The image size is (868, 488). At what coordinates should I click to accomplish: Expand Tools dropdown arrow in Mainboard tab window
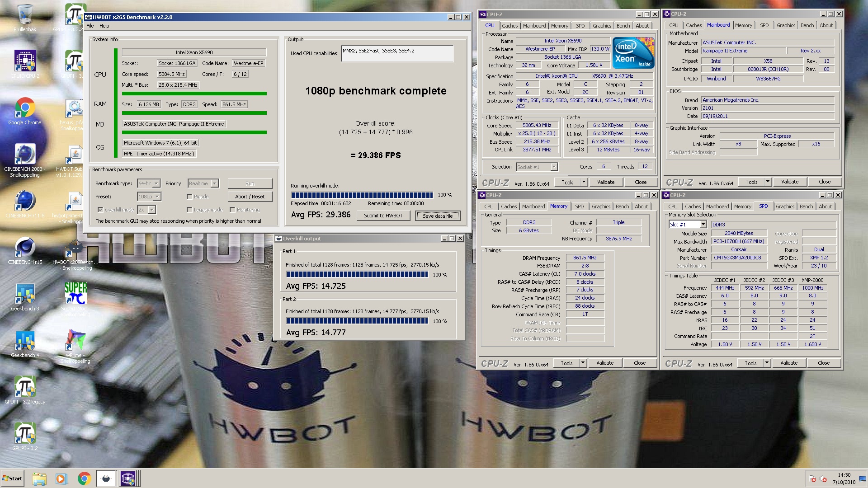click(768, 182)
